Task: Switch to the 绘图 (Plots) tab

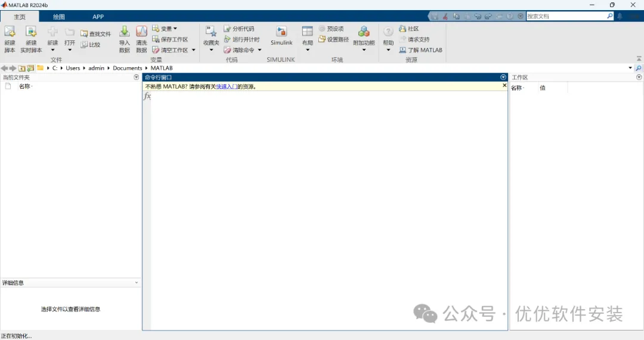Action: [58, 17]
